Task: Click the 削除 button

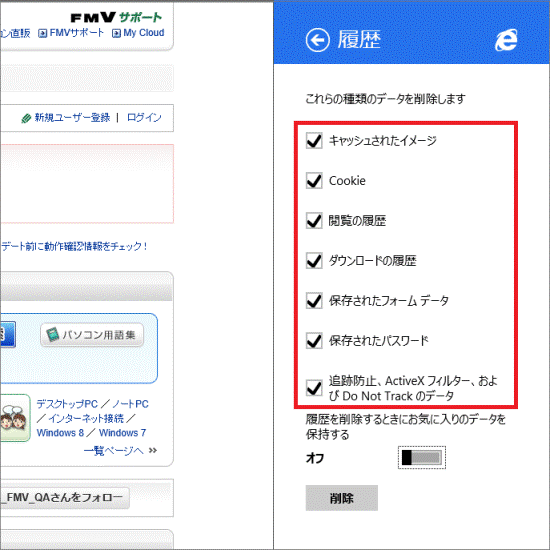Action: pyautogui.click(x=342, y=498)
